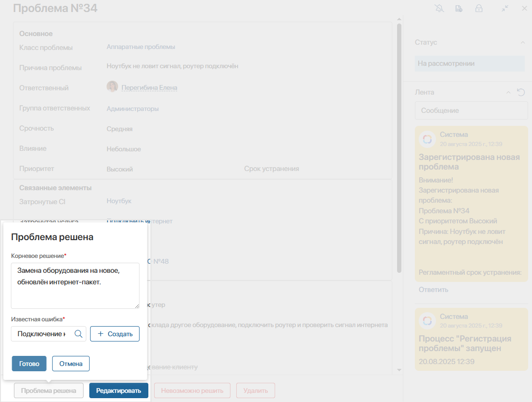This screenshot has height=402, width=532.
Task: Click the Небольшое impact value
Action: coord(123,149)
